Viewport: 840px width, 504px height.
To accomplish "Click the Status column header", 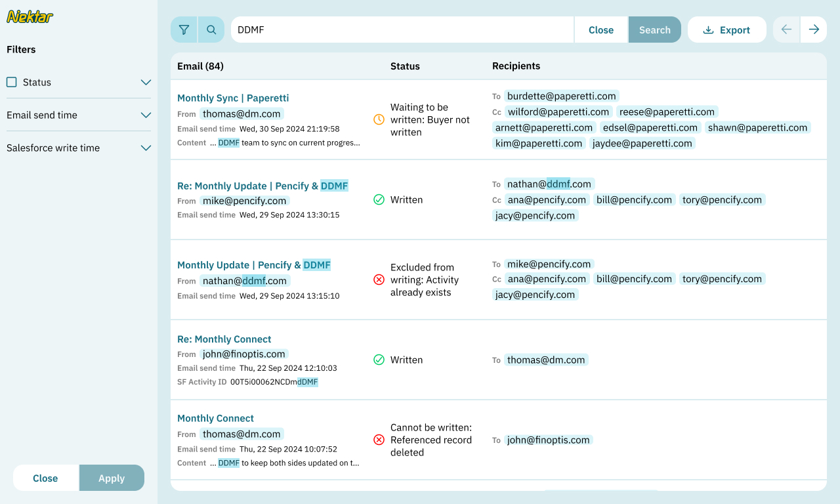I will coord(405,66).
